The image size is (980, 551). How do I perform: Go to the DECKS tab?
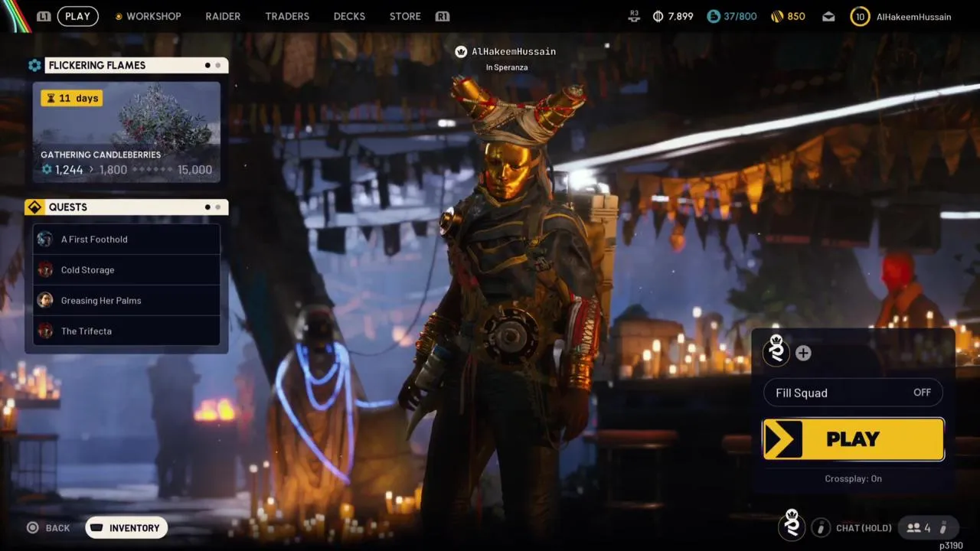tap(349, 16)
